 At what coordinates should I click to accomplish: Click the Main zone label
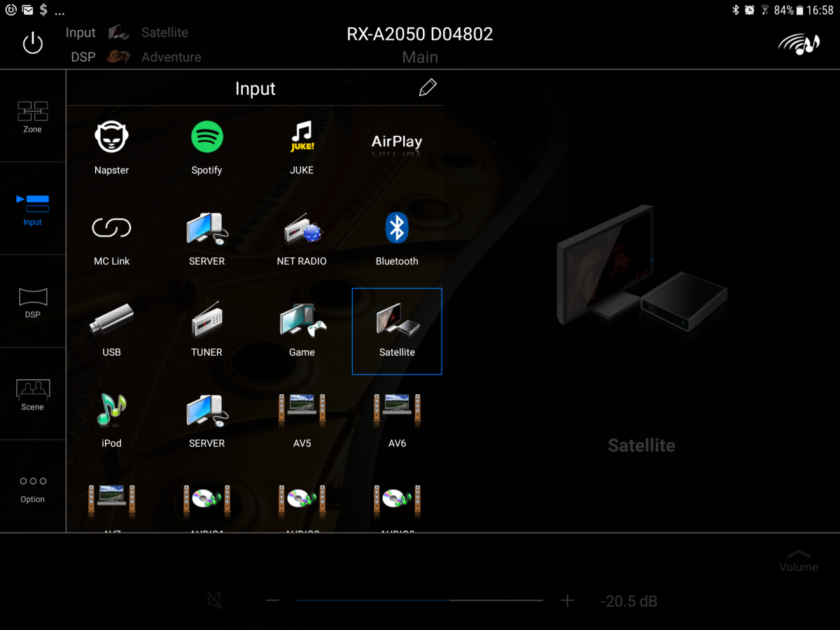[420, 57]
